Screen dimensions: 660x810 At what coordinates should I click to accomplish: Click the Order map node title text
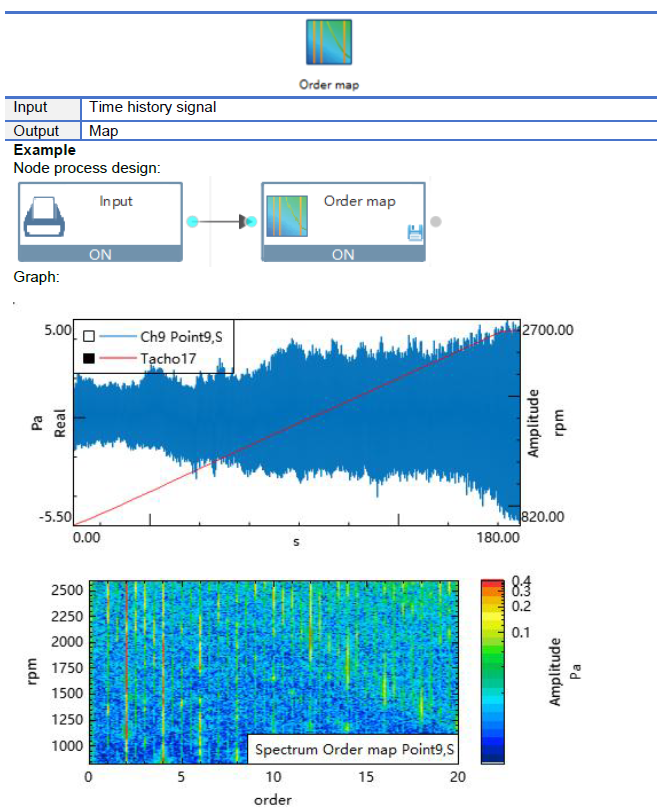(x=360, y=201)
